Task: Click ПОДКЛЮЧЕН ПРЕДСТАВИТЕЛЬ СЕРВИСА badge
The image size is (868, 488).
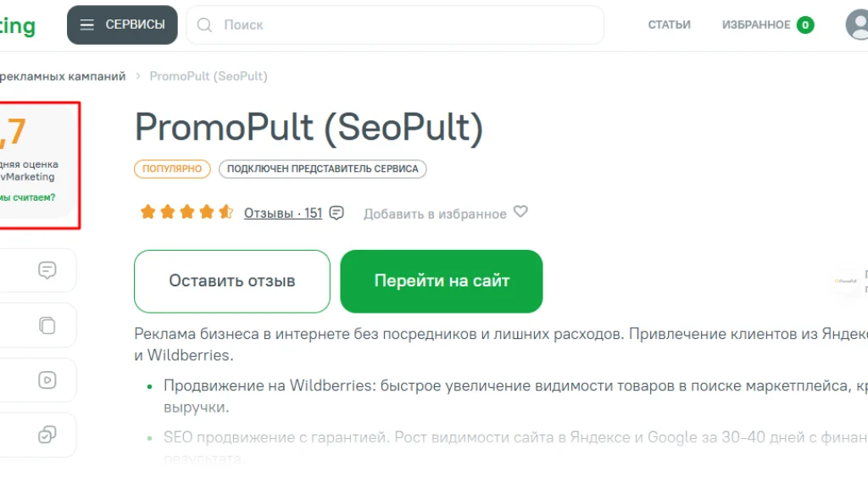Action: click(x=323, y=169)
